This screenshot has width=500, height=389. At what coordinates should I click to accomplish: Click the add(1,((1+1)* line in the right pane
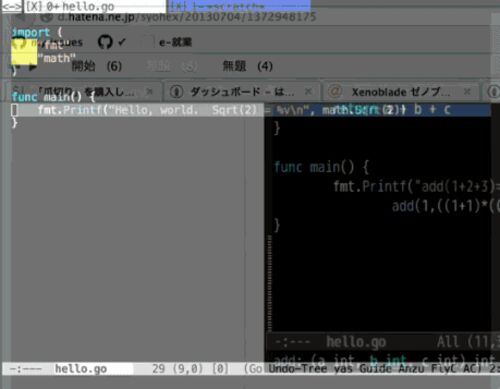pos(445,206)
